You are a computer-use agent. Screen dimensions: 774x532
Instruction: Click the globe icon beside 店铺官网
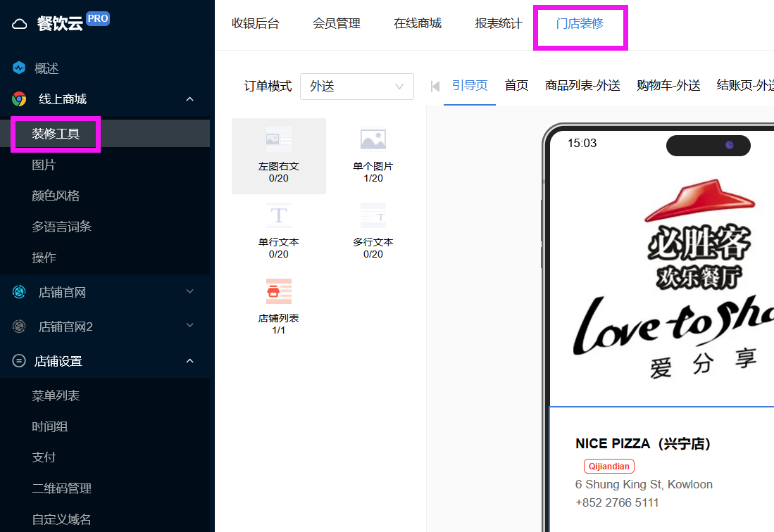pyautogui.click(x=19, y=292)
